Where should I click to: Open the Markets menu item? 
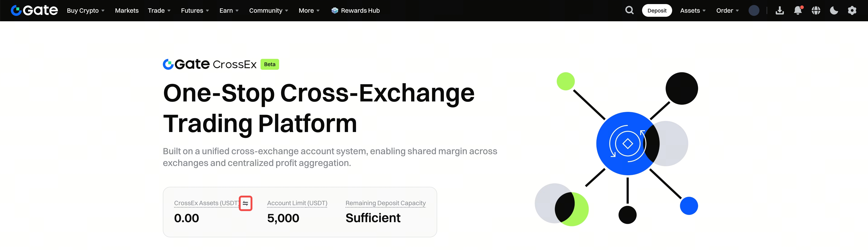pyautogui.click(x=127, y=10)
